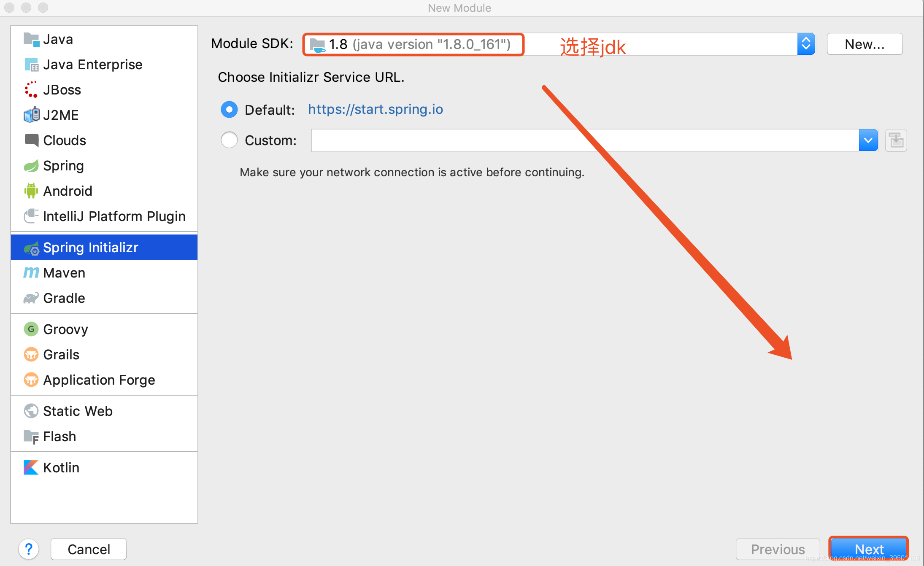Click the New... SDK button

point(865,44)
